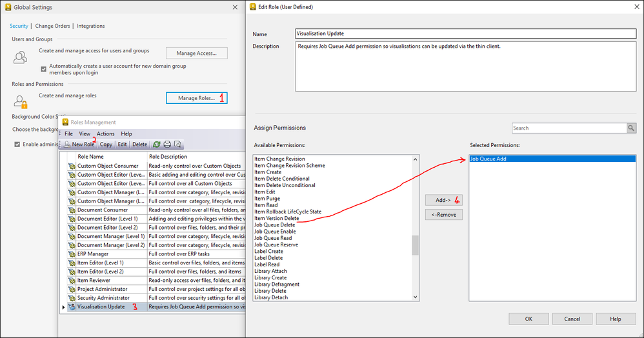Click the Manage Roles button
The width and height of the screenshot is (644, 338).
196,98
